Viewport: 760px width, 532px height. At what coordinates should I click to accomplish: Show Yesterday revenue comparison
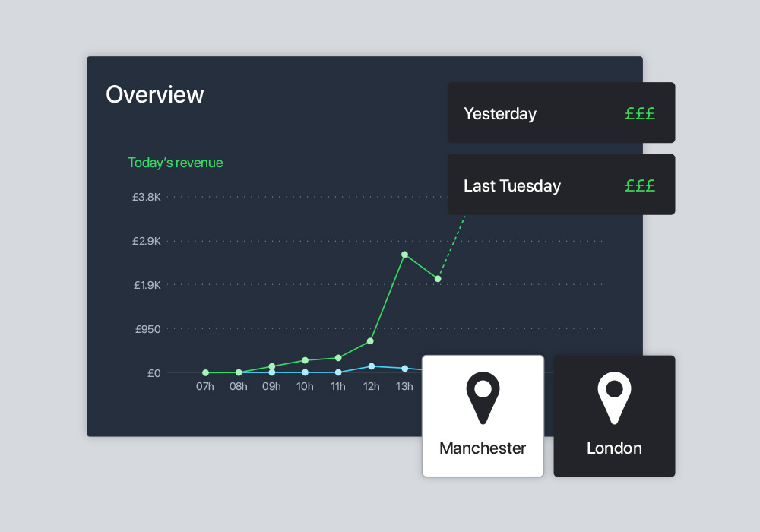561,112
